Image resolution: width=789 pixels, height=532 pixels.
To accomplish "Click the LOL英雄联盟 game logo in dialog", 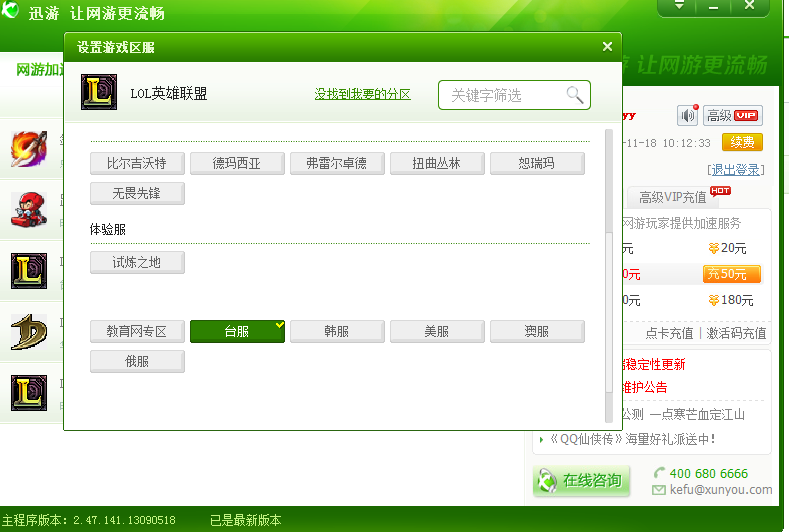I will click(x=99, y=92).
